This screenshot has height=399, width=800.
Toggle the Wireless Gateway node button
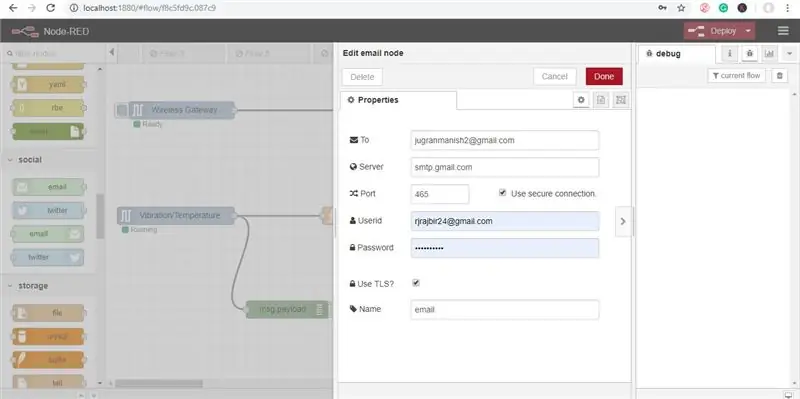121,110
